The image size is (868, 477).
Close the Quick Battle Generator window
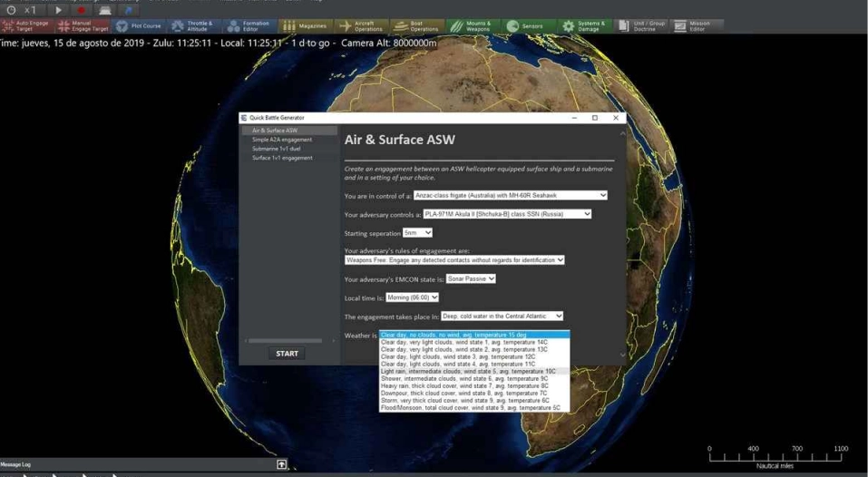(616, 118)
